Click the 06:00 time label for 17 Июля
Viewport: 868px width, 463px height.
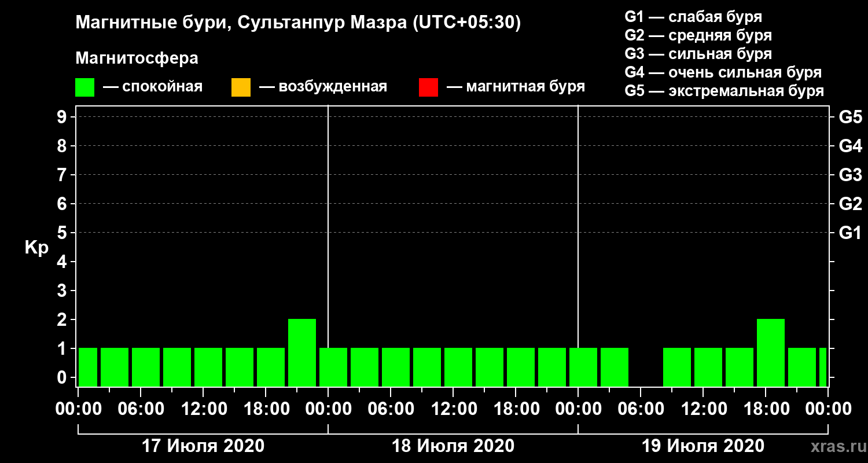141,409
